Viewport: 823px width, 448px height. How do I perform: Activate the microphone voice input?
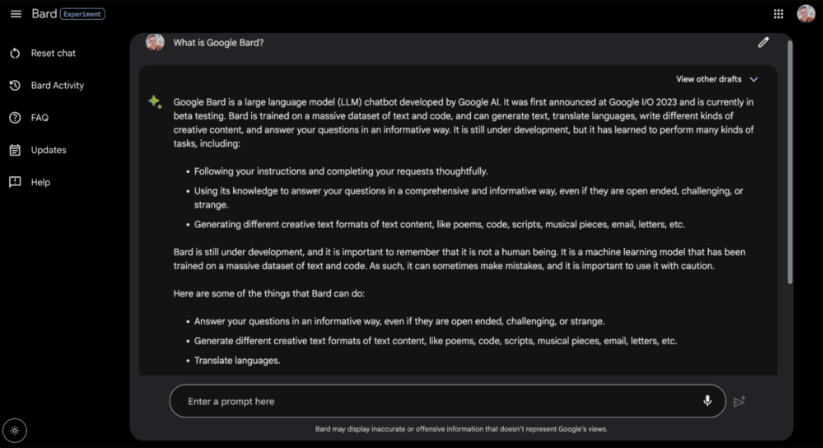[x=707, y=401]
